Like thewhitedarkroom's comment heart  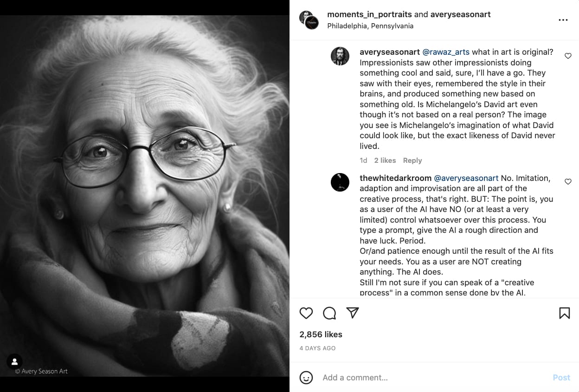[x=568, y=181]
